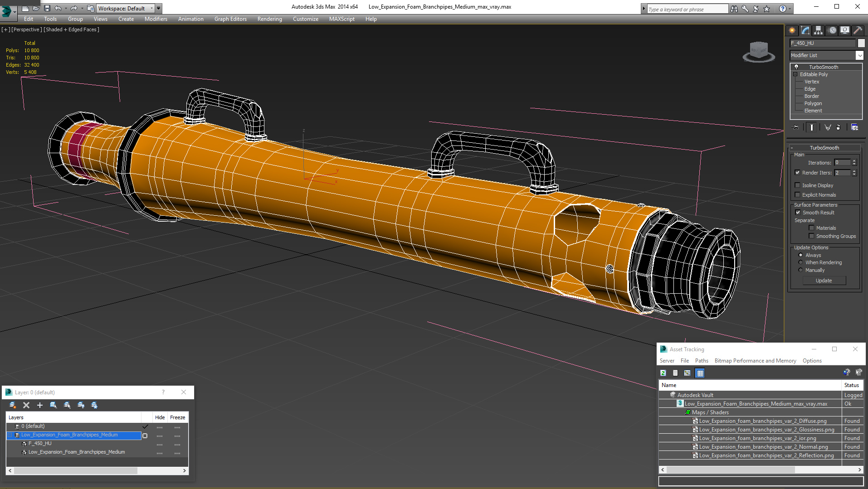Click the Pin Stack icon
868x489 pixels.
[x=795, y=127]
